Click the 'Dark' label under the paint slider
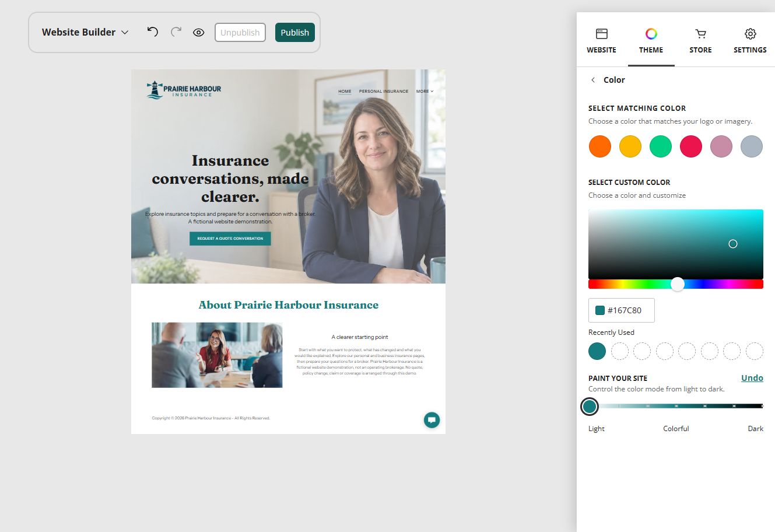The width and height of the screenshot is (775, 532). pos(756,429)
